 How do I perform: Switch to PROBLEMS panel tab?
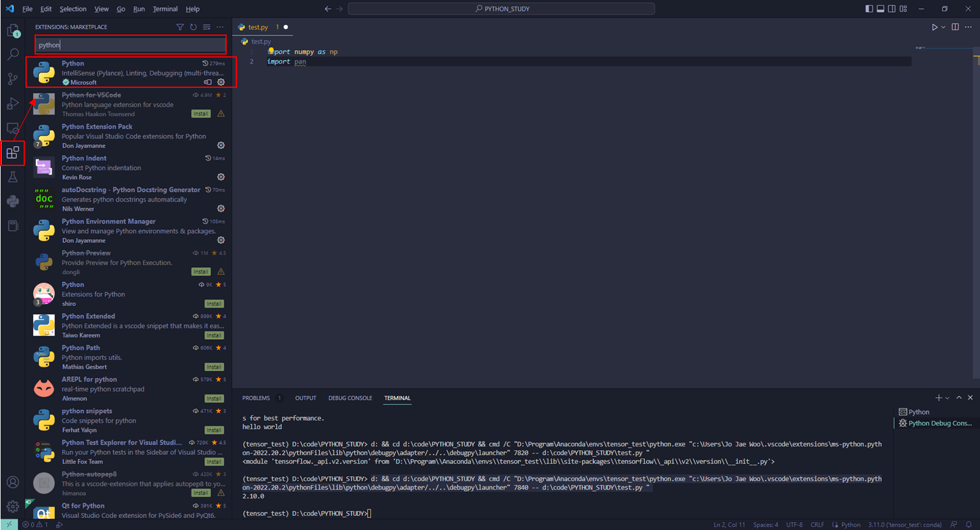point(256,398)
